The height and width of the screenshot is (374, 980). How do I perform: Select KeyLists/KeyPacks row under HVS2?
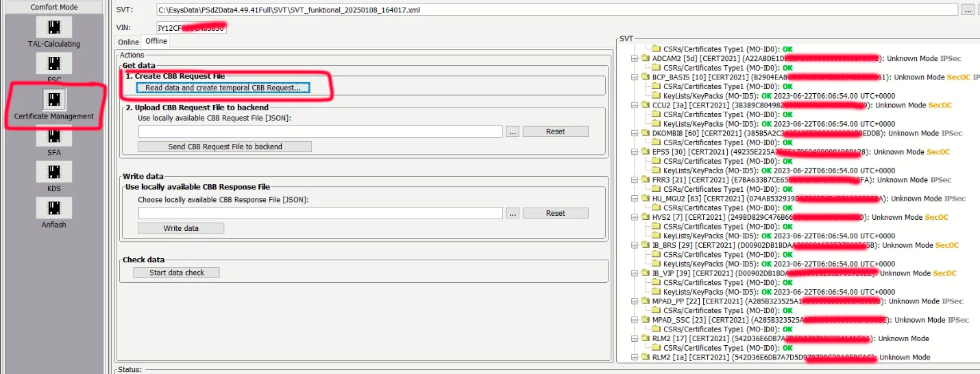(x=773, y=236)
